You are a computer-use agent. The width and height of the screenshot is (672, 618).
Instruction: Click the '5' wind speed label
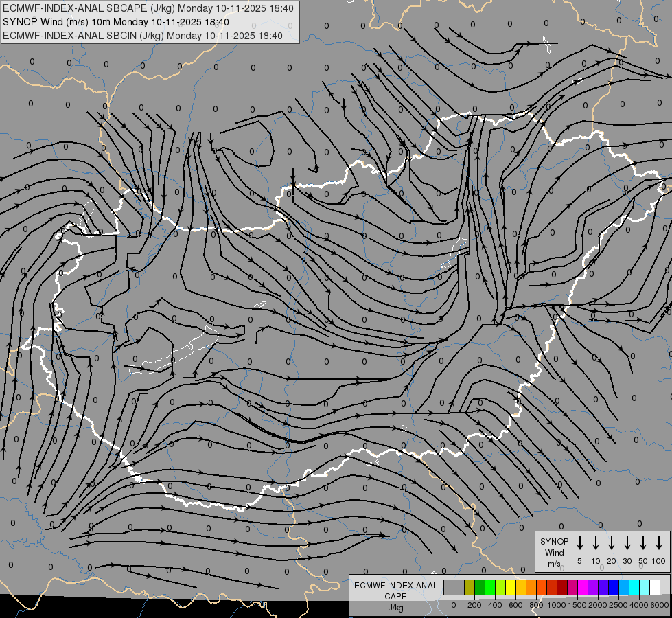579,561
